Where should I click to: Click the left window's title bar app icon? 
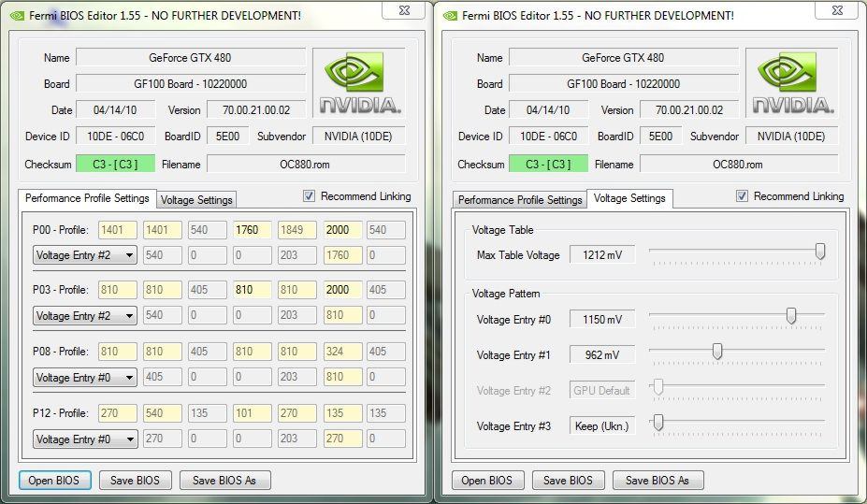[18, 16]
